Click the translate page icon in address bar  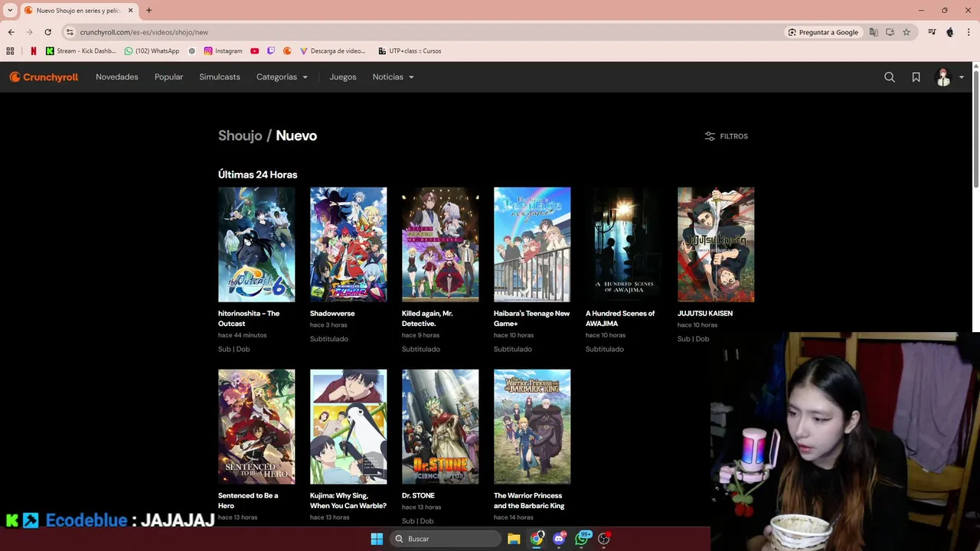874,32
